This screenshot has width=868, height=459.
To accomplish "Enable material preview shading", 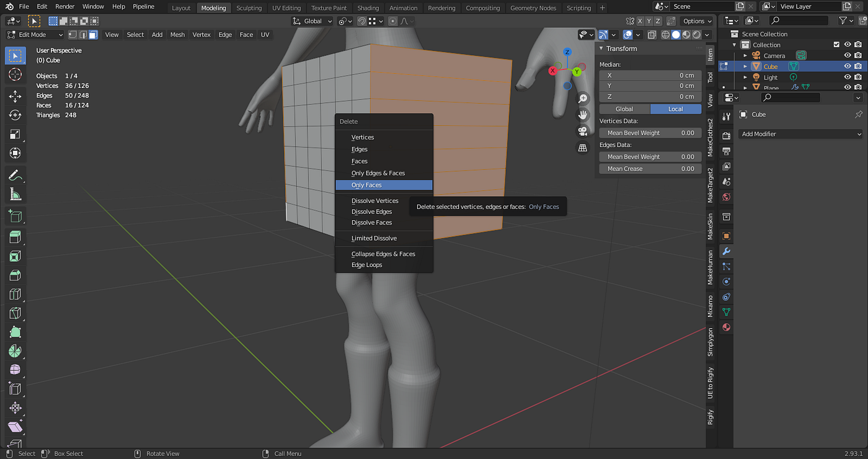I will click(x=686, y=35).
